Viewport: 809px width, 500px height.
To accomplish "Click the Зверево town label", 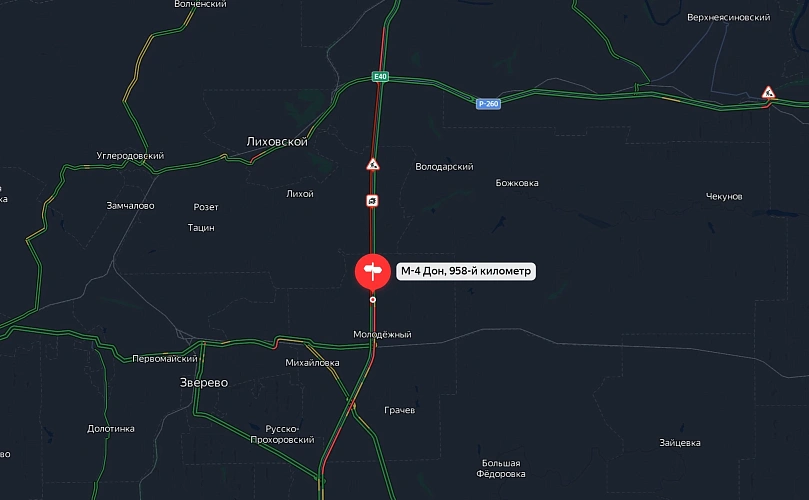I will [x=204, y=382].
